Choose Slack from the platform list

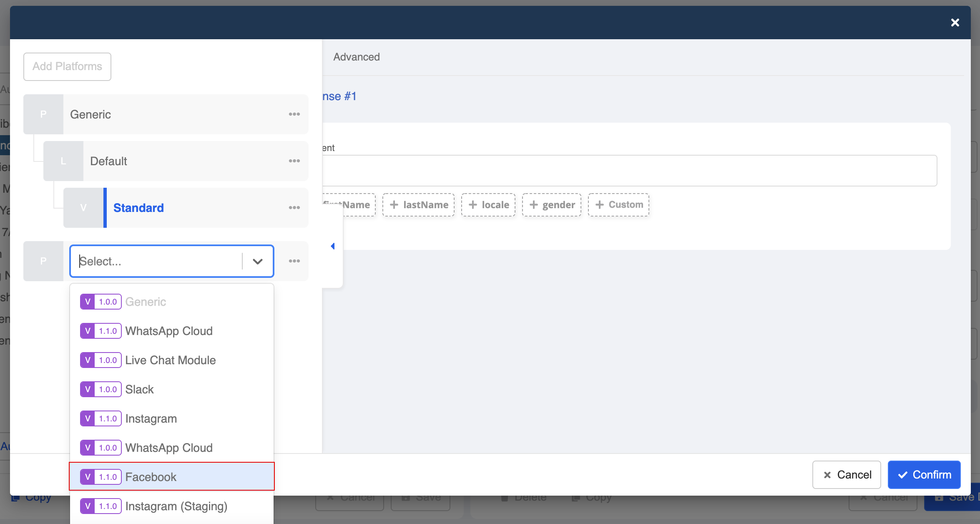[172, 389]
